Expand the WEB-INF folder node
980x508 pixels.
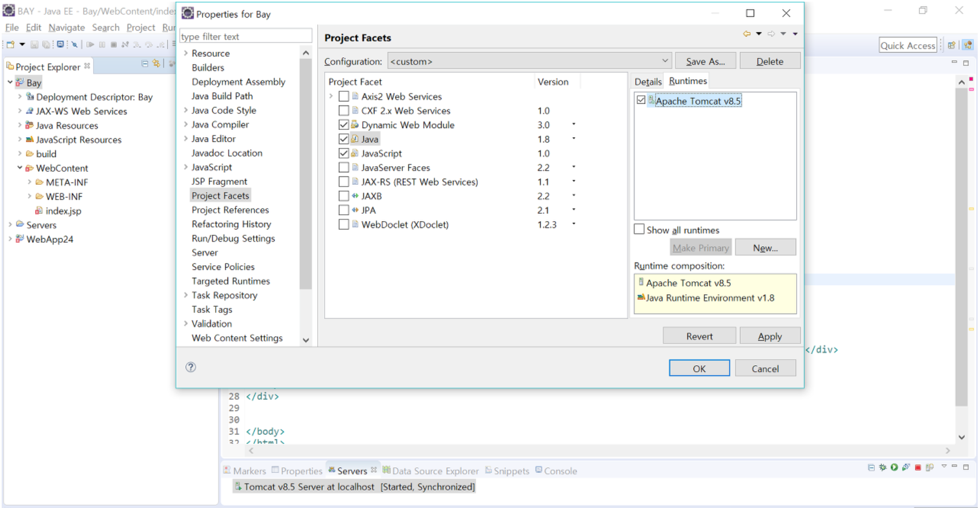30,196
